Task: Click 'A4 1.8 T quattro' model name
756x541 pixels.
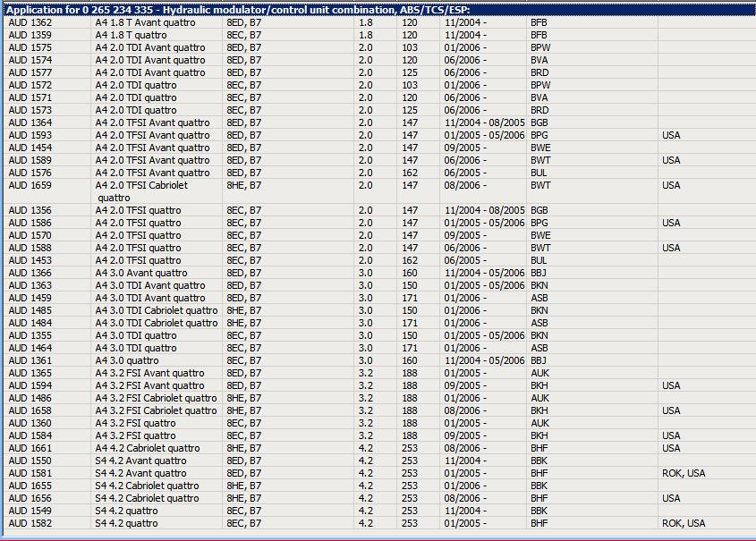Action: pos(131,35)
